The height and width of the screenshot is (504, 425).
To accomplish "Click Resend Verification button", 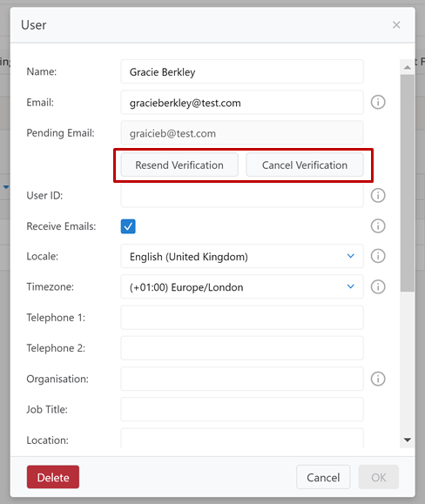I will (179, 165).
